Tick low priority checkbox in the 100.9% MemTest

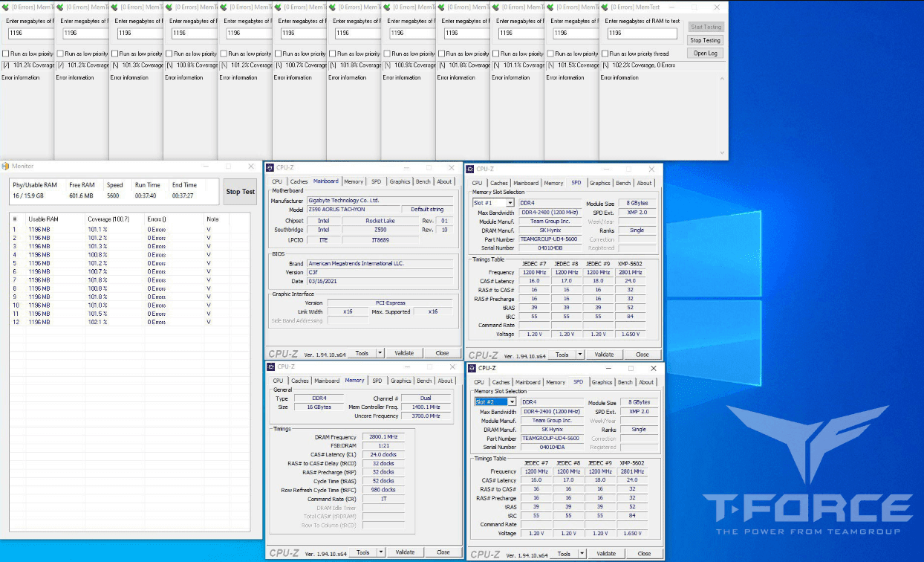(x=387, y=54)
